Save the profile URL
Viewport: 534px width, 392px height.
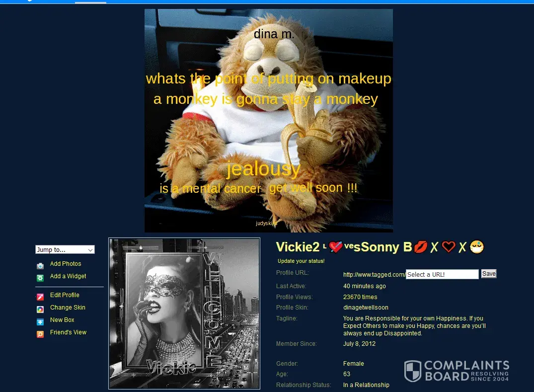[x=489, y=274]
